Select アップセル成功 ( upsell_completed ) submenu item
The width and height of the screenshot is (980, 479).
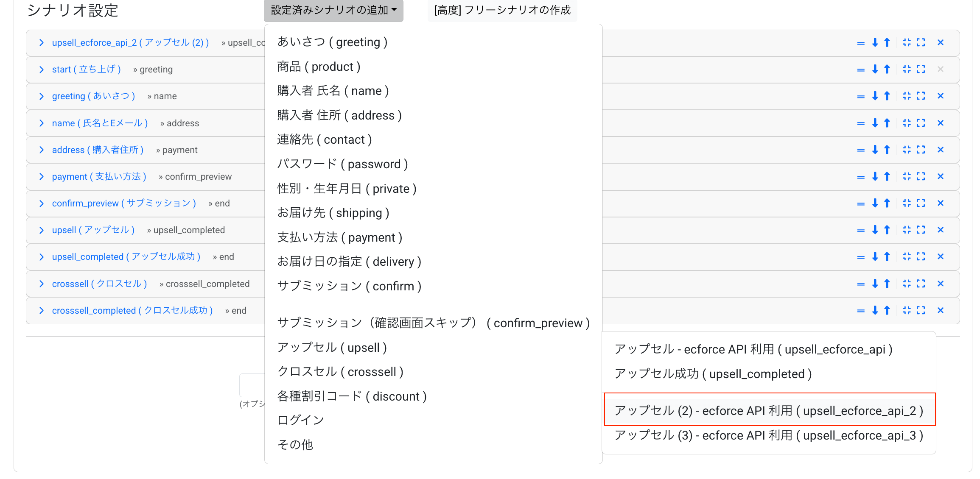point(713,373)
